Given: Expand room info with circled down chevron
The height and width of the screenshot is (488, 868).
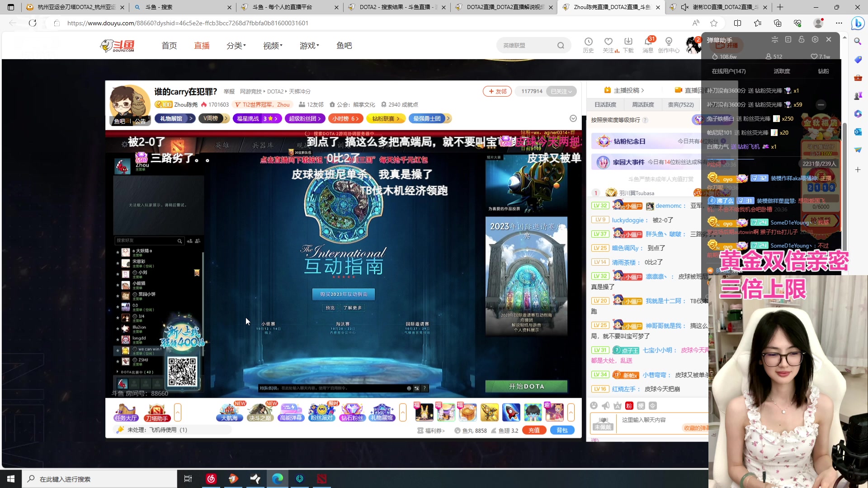Looking at the screenshot, I should (573, 118).
